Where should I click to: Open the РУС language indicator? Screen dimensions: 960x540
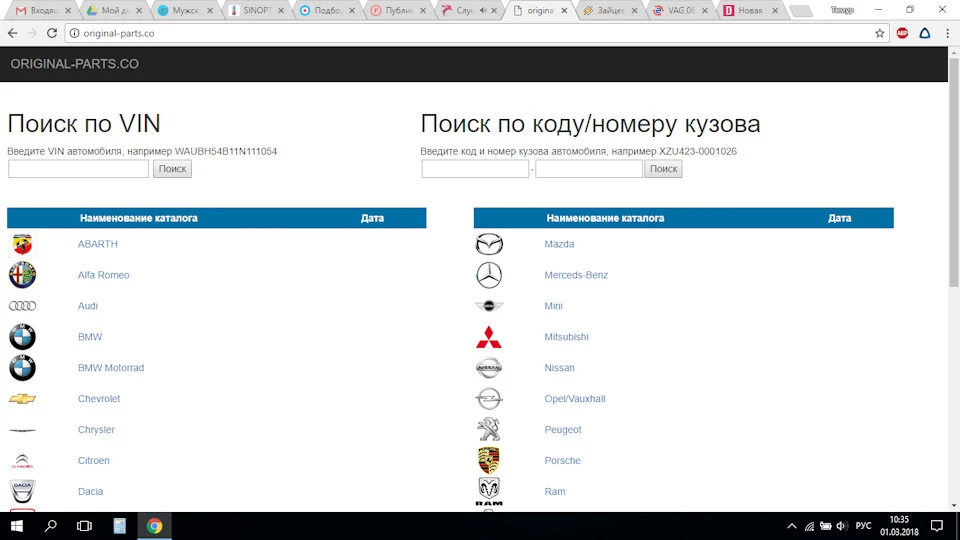(863, 526)
